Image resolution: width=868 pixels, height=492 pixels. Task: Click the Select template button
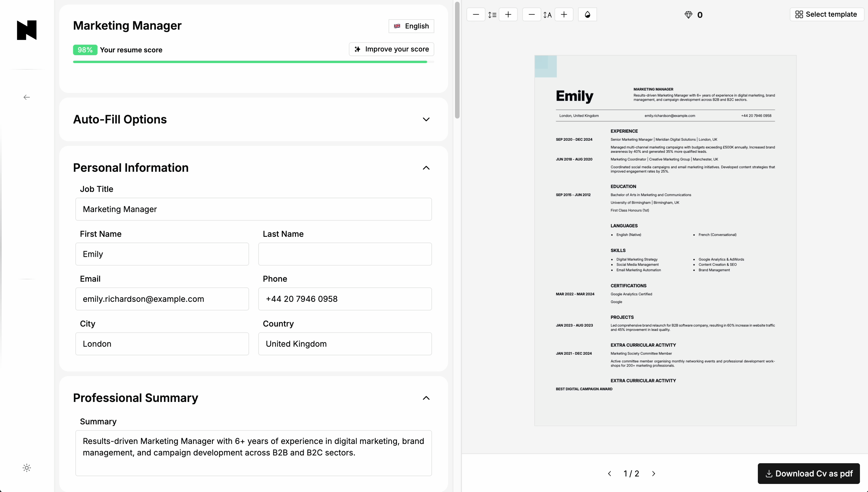827,14
